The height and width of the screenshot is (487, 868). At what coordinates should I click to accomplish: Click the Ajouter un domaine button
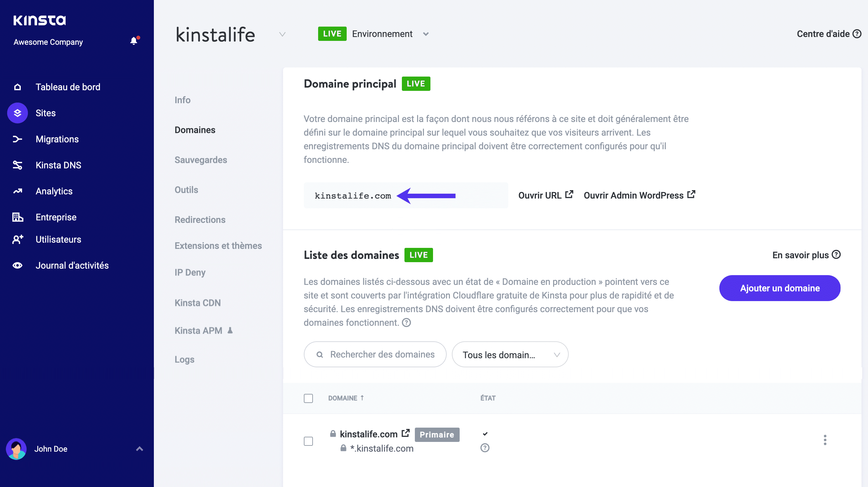780,288
